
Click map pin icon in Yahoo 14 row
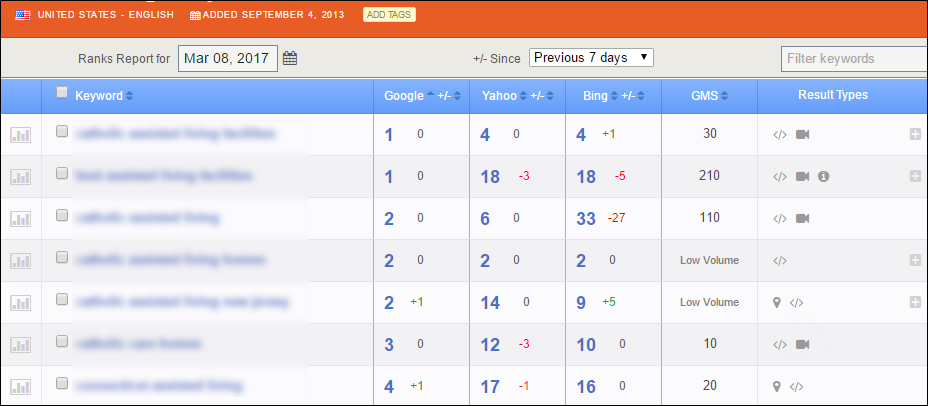(777, 302)
